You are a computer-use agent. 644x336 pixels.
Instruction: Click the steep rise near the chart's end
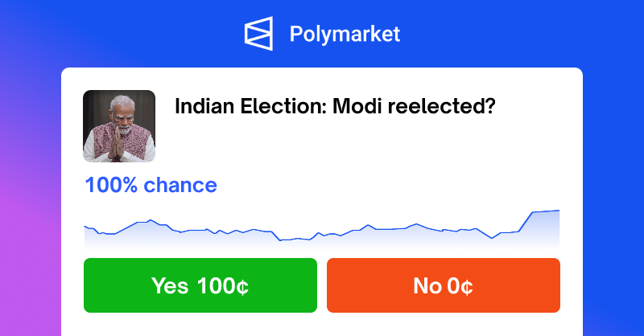tap(526, 222)
